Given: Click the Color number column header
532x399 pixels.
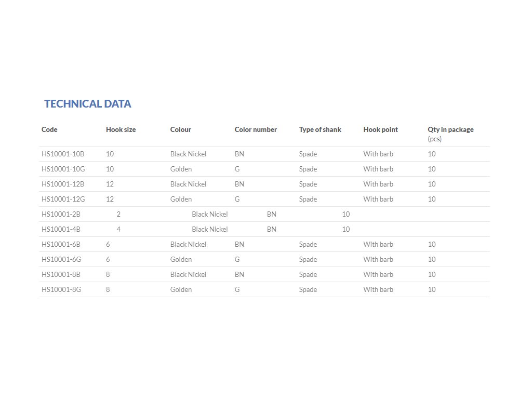Looking at the screenshot, I should coord(256,129).
